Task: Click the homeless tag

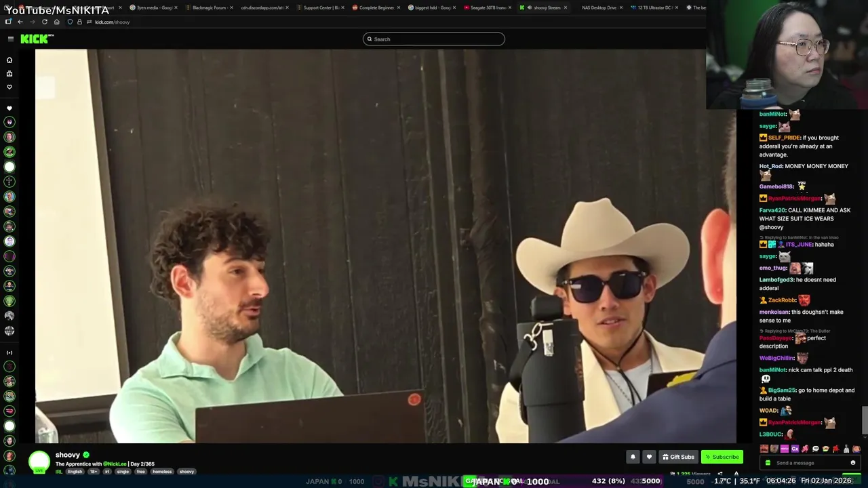Action: [162, 472]
